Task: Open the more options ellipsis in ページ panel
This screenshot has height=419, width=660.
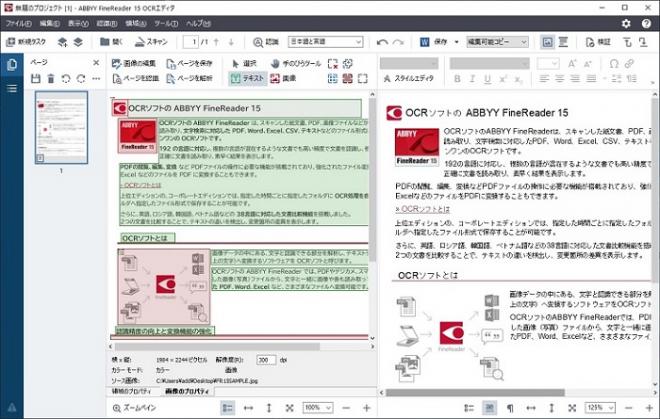Action: pos(96,78)
